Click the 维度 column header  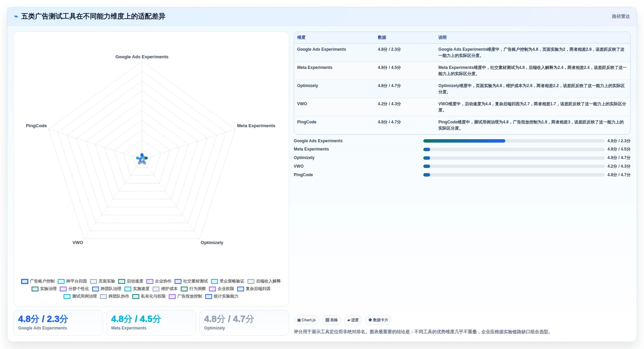click(x=301, y=37)
